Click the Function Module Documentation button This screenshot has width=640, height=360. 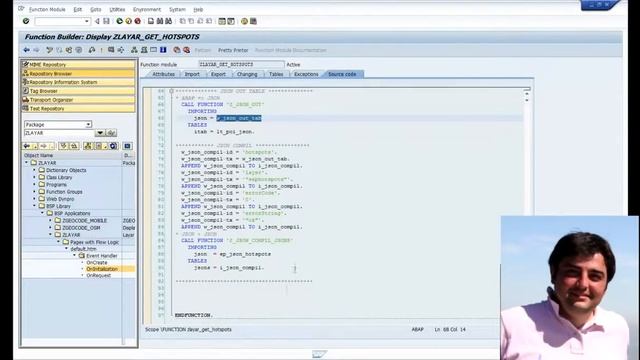291,50
